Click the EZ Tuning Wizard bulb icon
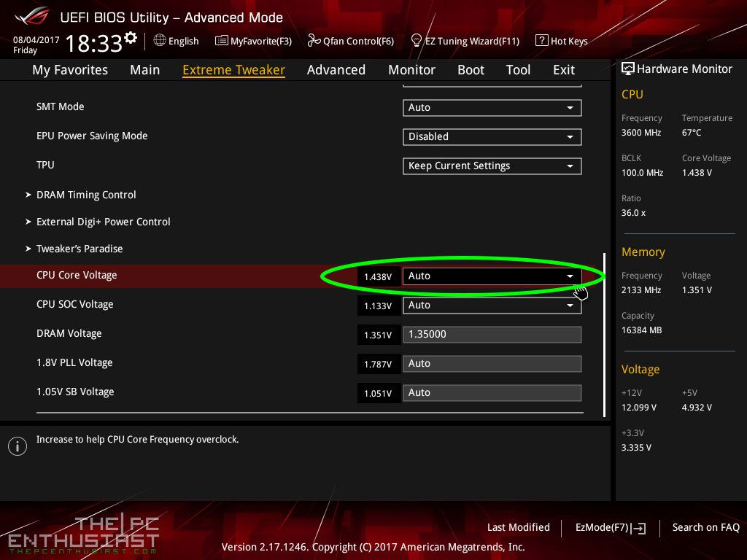 416,41
